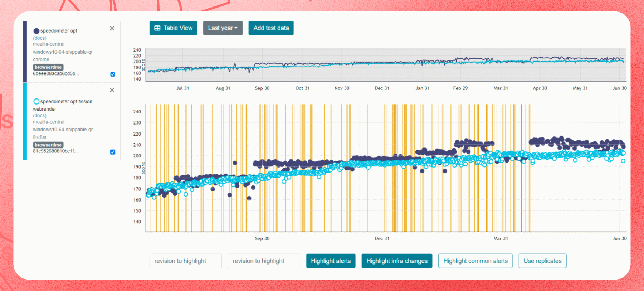Image resolution: width=644 pixels, height=291 pixels.
Task: Click the Add test data button
Action: pyautogui.click(x=271, y=28)
